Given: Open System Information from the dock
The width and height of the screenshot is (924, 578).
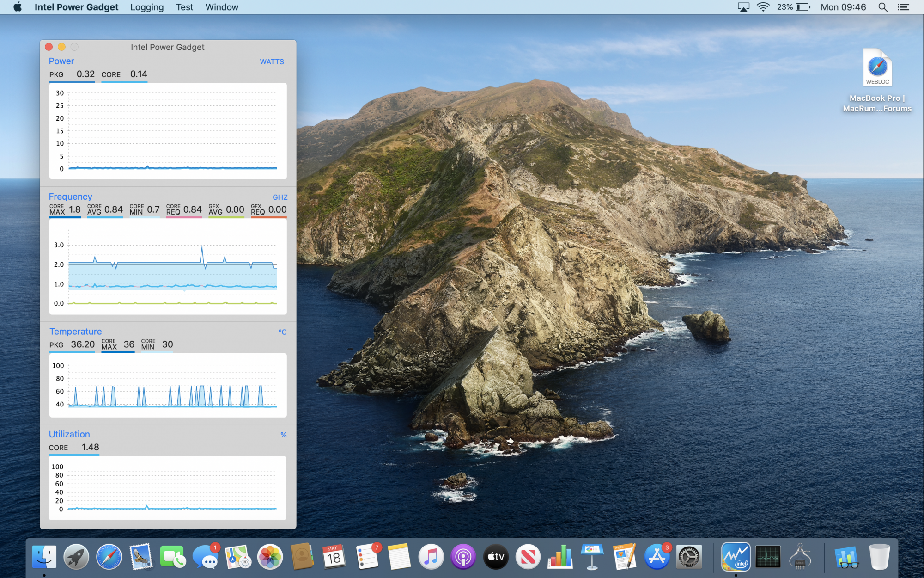Looking at the screenshot, I should (x=800, y=556).
